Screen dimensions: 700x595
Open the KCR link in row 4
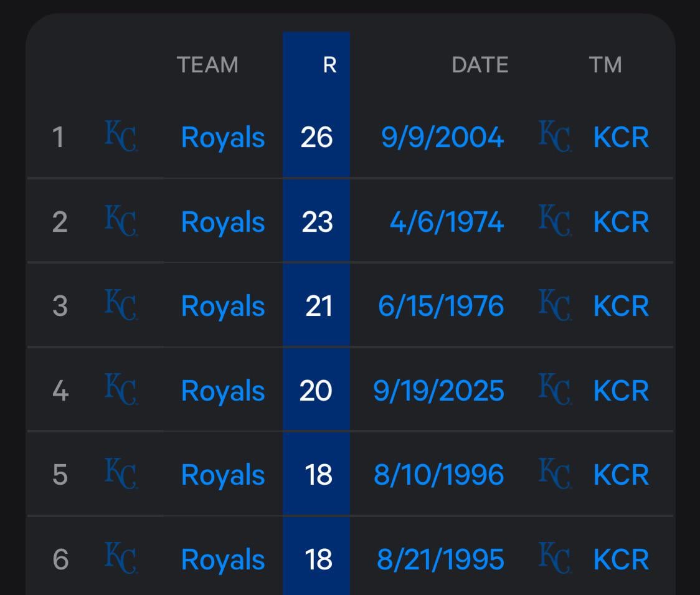point(620,390)
